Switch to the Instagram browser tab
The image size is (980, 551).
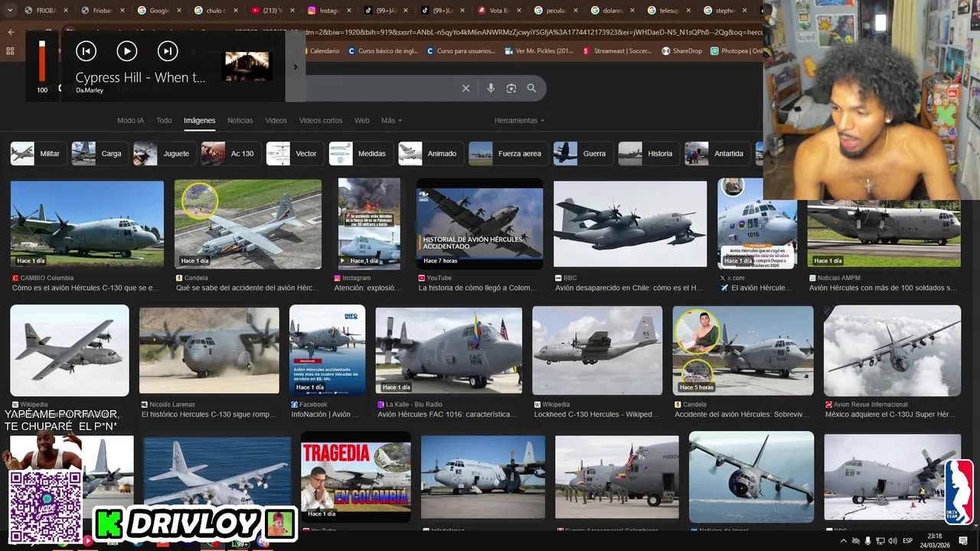[329, 11]
